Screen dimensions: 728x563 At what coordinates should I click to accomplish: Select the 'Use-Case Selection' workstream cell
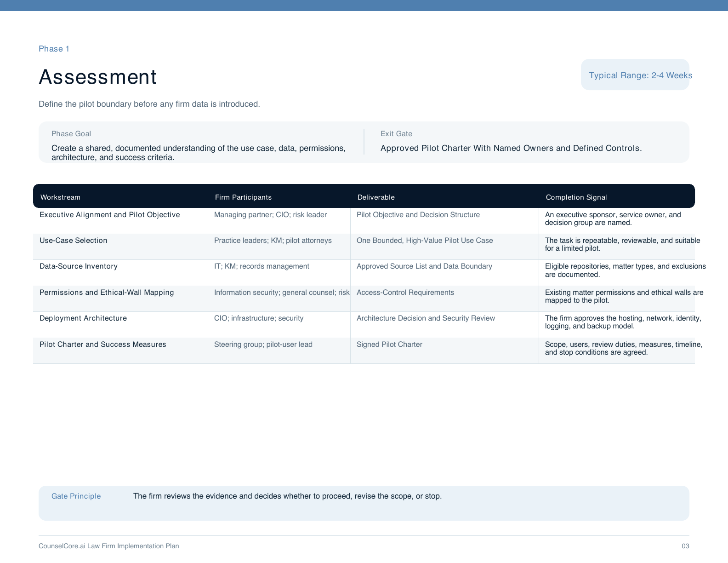pyautogui.click(x=74, y=241)
